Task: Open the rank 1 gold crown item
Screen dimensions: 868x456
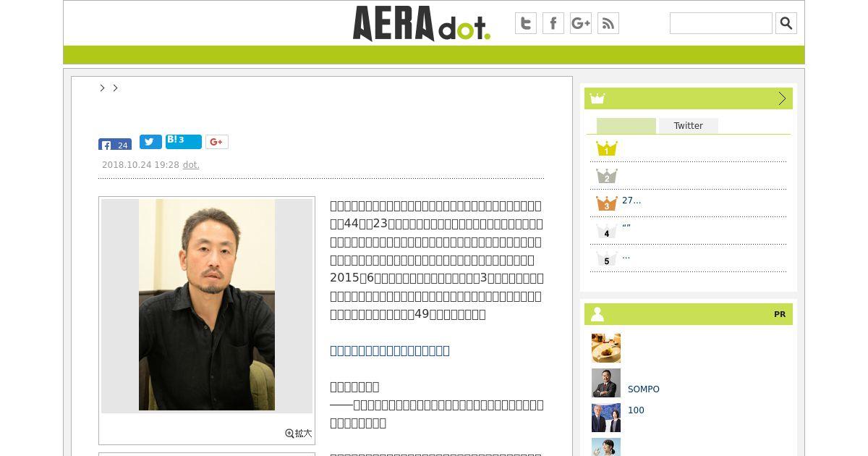Action: click(x=606, y=148)
